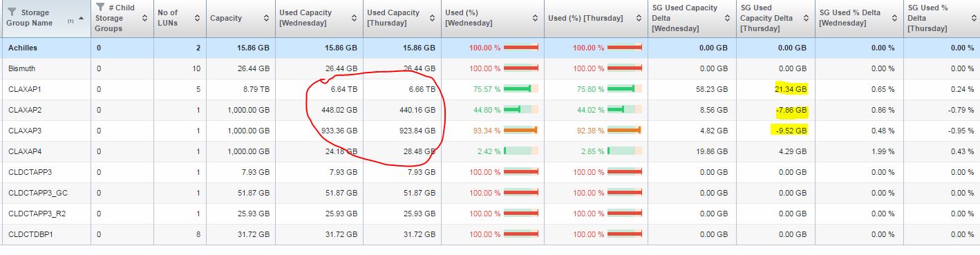
Task: Sort by Used Capacity [Wednesday] arrows
Action: click(355, 18)
